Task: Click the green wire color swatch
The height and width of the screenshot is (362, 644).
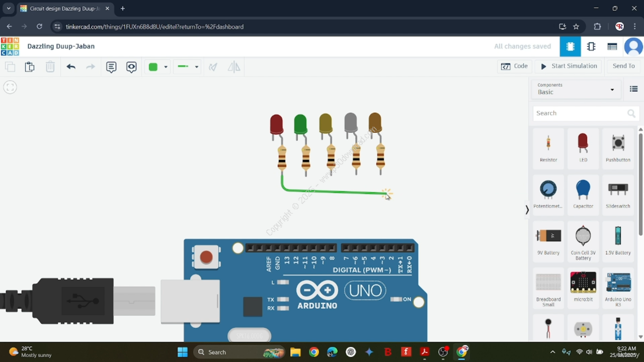Action: (153, 67)
